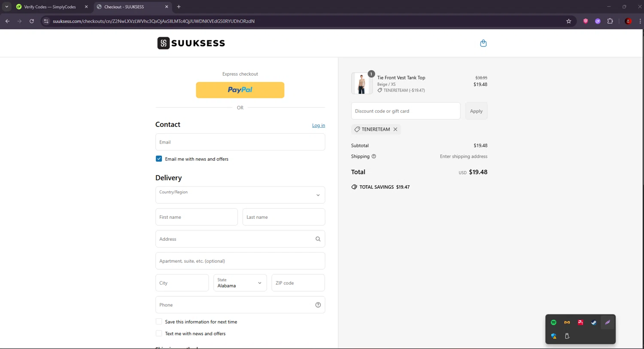The image size is (644, 349).
Task: Focus the Address field
Action: point(240,239)
